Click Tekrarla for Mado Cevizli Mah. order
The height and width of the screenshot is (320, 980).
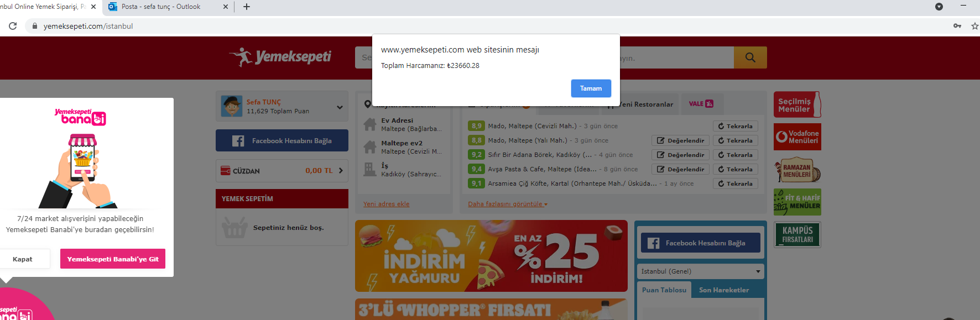(735, 126)
